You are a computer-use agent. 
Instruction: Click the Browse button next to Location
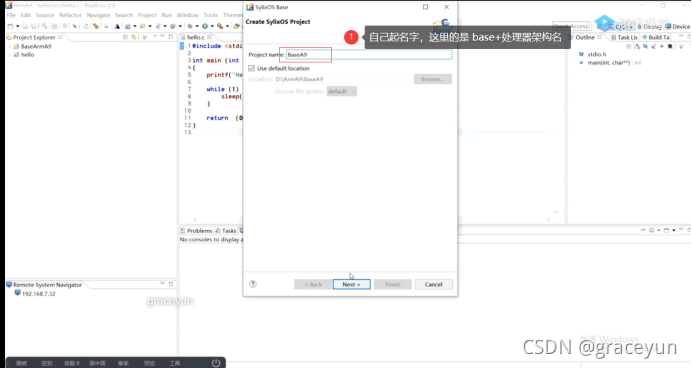point(432,79)
